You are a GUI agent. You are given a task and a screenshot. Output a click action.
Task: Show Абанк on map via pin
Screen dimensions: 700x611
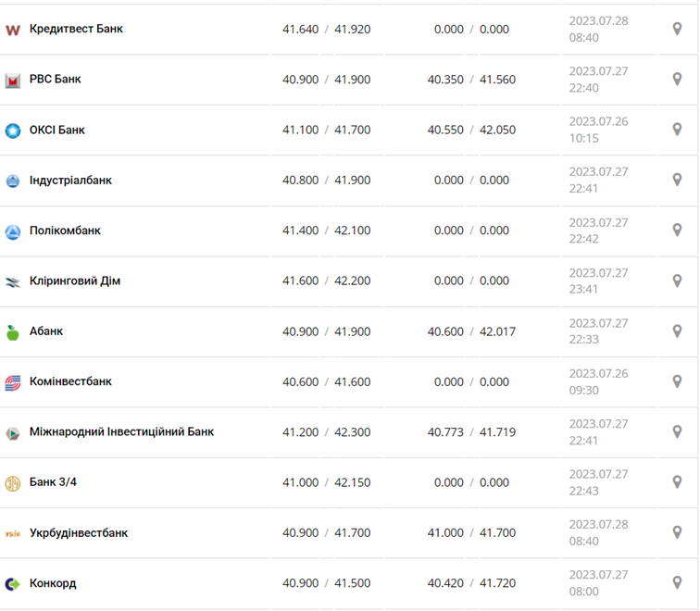pyautogui.click(x=677, y=331)
